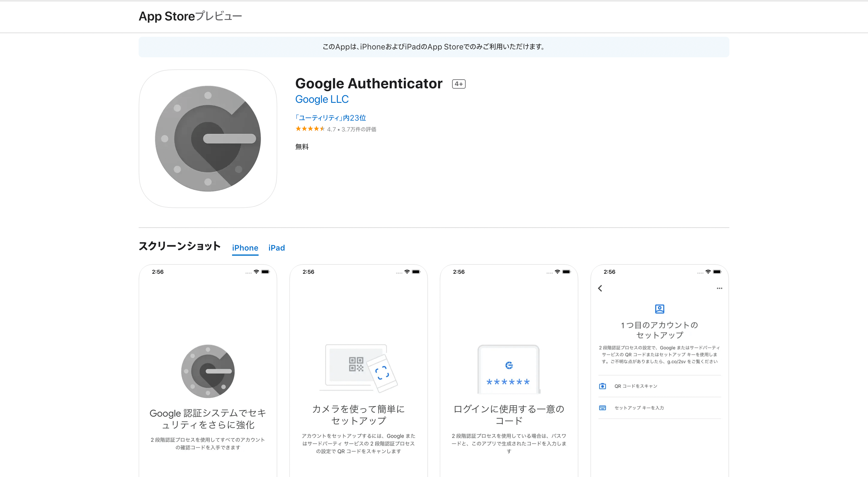
Task: Click the QR code laptop illustration
Action: pos(359,368)
